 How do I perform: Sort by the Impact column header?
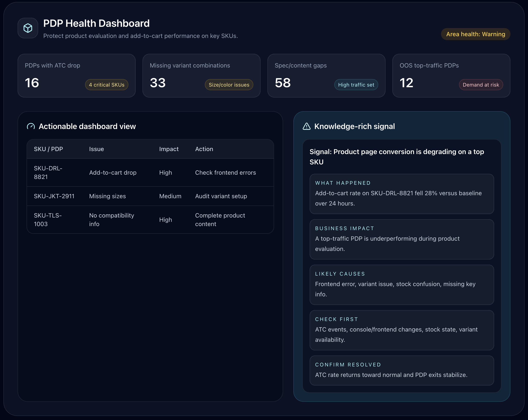point(169,149)
